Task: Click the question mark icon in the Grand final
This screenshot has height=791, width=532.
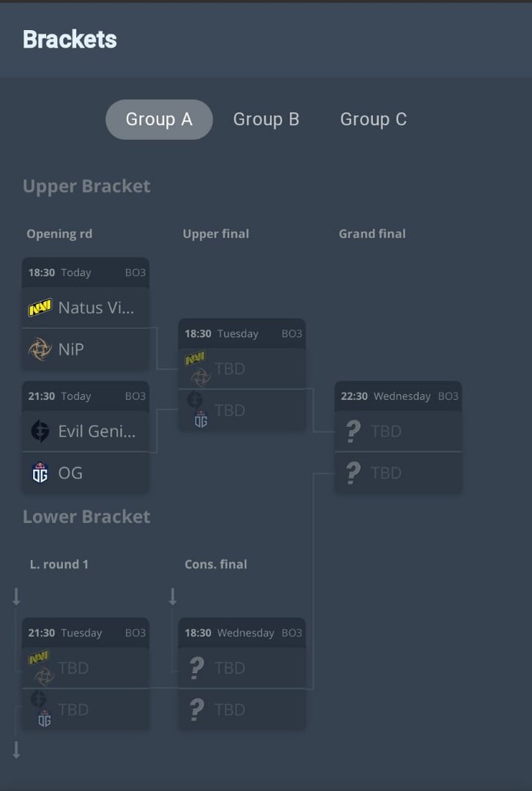Action: tap(354, 431)
